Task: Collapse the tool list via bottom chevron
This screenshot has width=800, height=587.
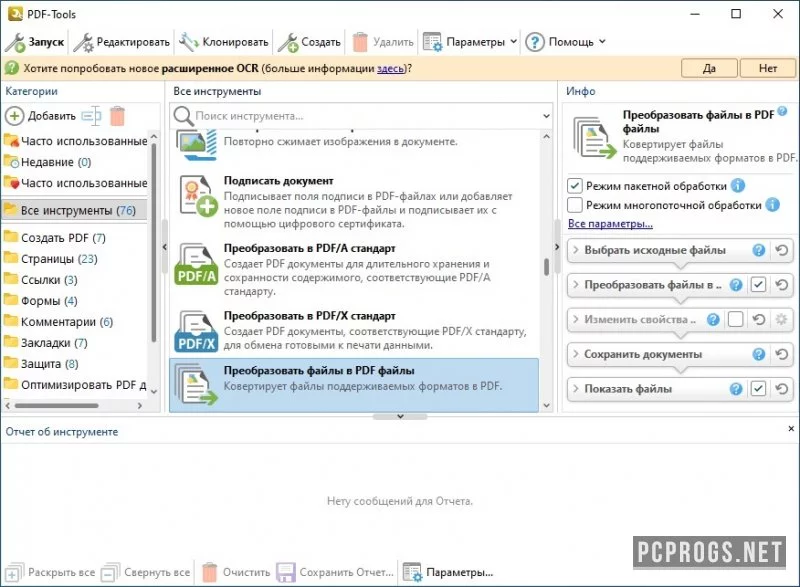Action: [x=400, y=416]
